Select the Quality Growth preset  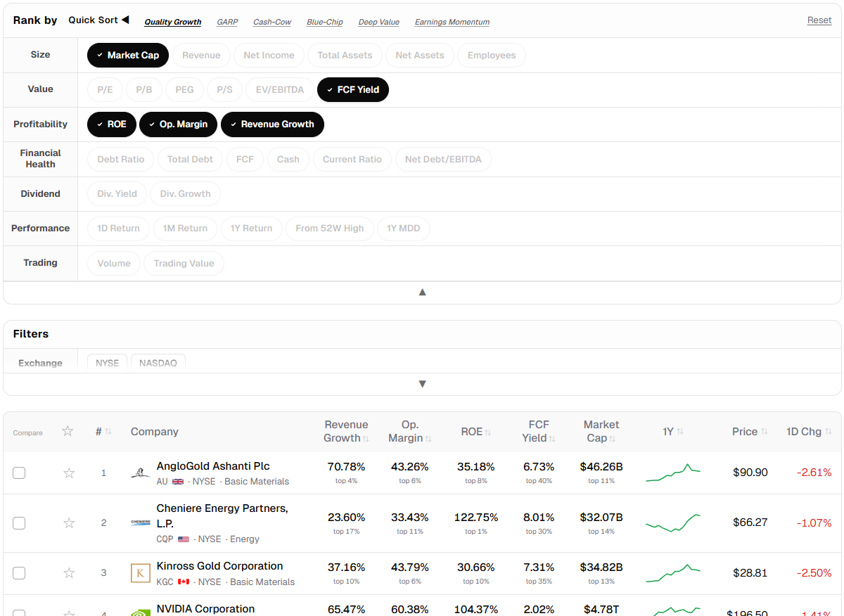coord(173,22)
